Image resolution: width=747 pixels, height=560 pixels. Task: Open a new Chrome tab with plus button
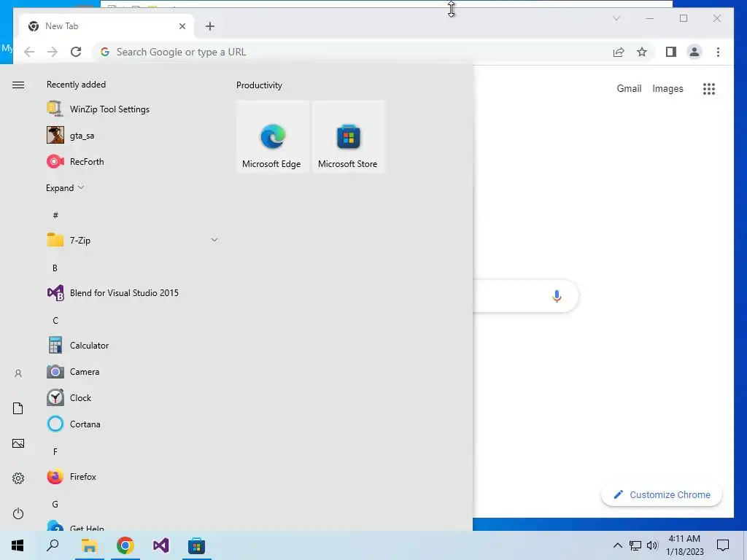[x=210, y=26]
